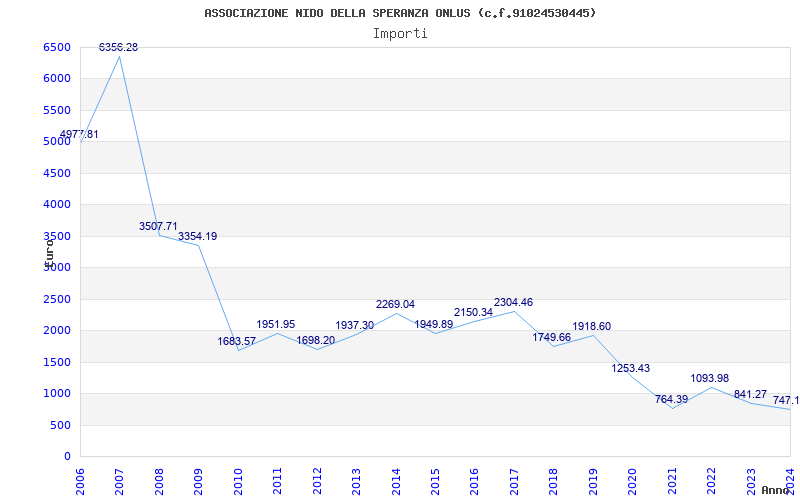Click the x-axis year label 2022

711,482
